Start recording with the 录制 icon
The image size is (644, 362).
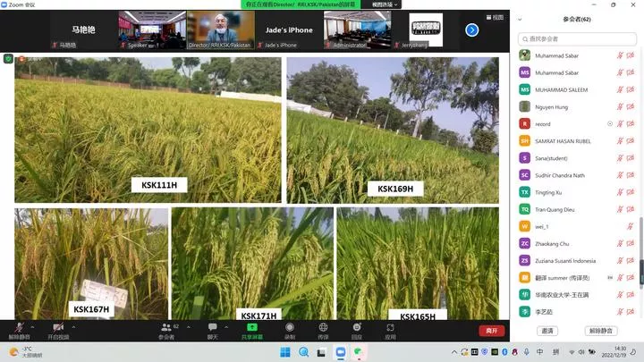[x=290, y=330]
